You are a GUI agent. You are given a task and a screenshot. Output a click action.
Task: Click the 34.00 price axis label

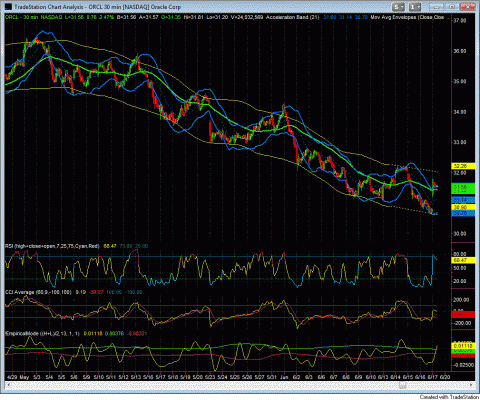[460, 112]
